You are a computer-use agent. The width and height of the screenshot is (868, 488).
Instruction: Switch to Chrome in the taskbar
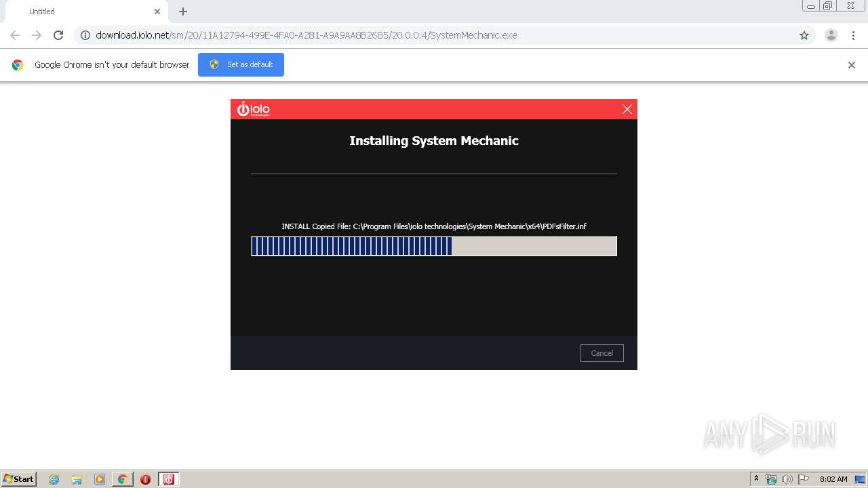123,479
